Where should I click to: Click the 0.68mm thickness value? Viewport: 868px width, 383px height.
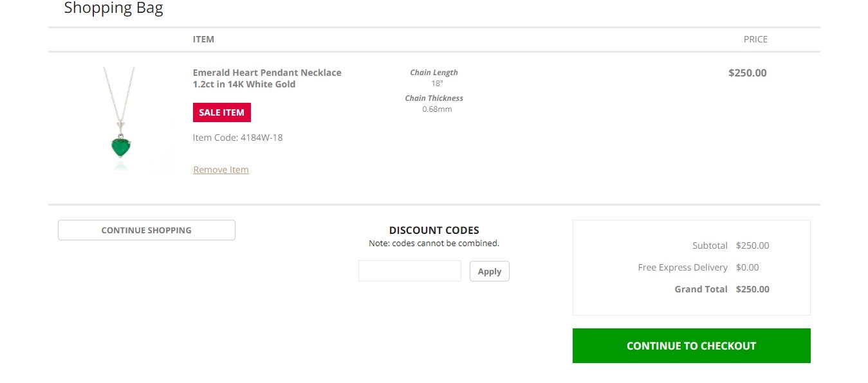(x=438, y=109)
